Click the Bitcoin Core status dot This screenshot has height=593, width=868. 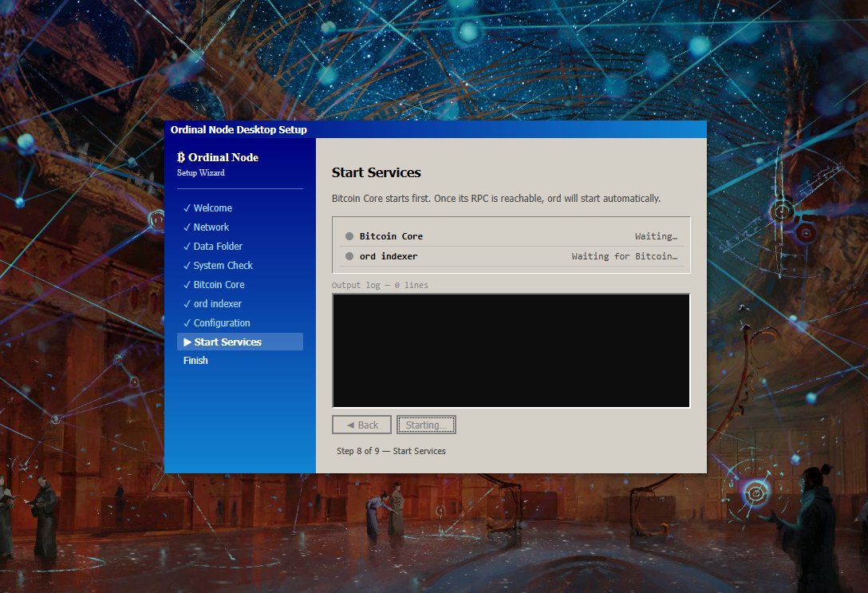coord(349,236)
